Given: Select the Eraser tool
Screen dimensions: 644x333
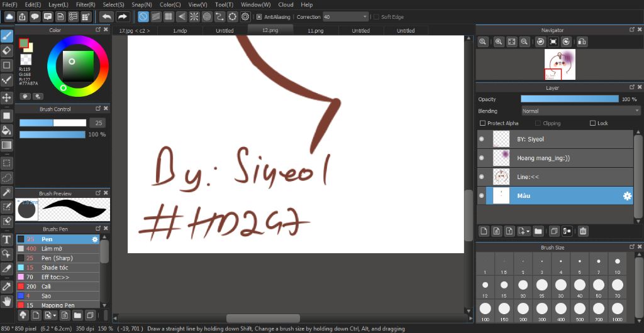Looking at the screenshot, I should coord(6,50).
